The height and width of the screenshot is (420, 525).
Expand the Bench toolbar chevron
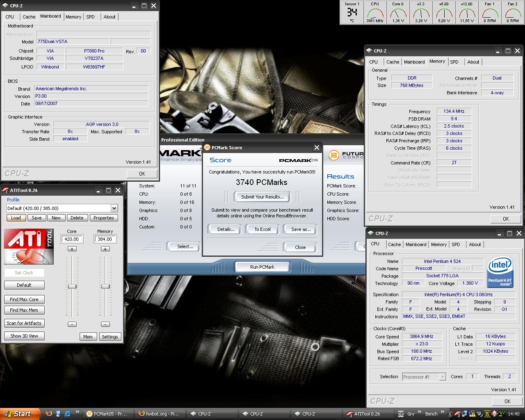pos(442,412)
